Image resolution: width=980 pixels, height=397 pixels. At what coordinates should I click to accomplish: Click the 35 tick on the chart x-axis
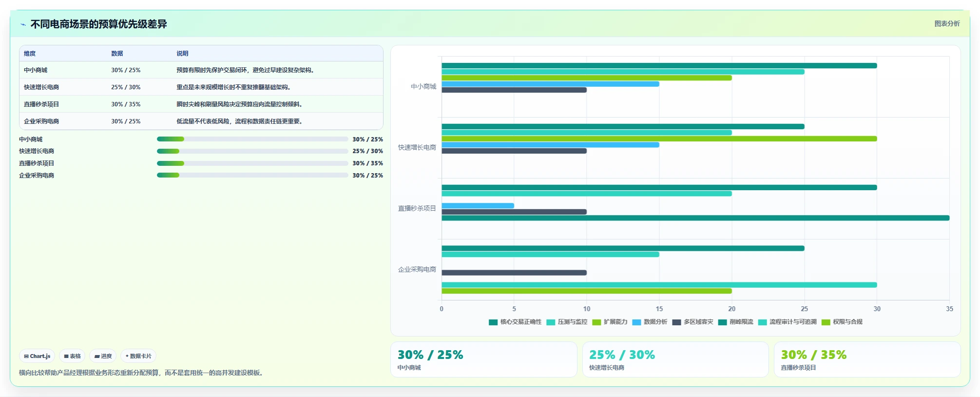coord(949,309)
